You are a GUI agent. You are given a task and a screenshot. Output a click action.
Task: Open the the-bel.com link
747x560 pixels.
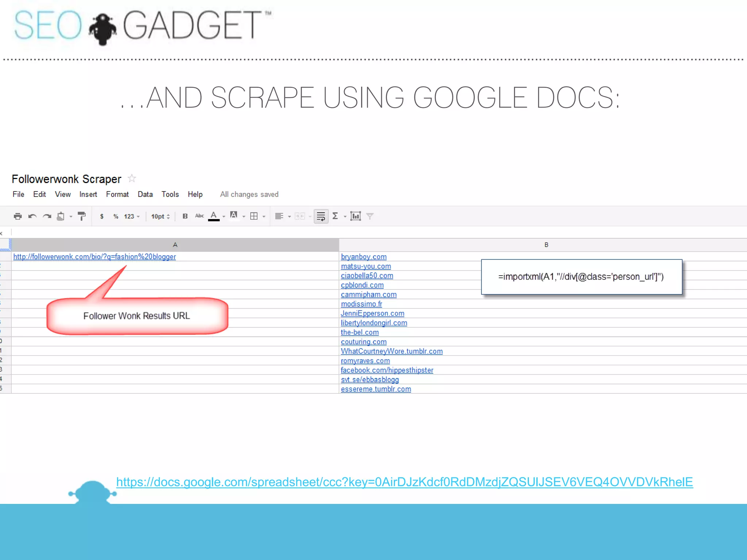(x=360, y=332)
